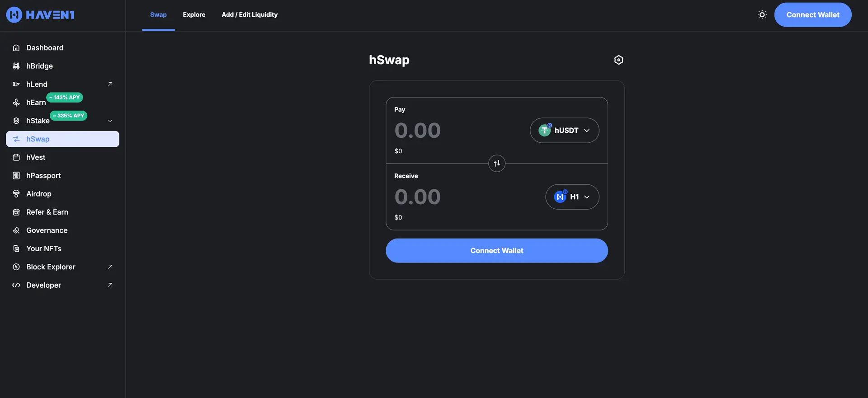Screen dimensions: 868x398
Task: Click the Haven1 logo icon
Action: (14, 15)
